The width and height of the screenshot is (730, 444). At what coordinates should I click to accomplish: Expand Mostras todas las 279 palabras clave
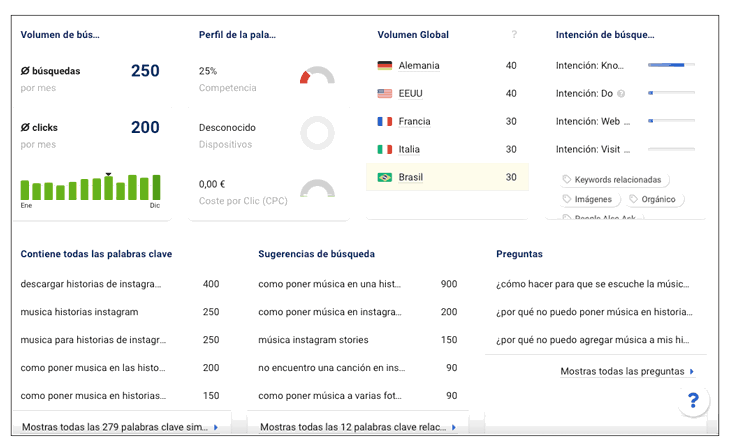coord(120,427)
